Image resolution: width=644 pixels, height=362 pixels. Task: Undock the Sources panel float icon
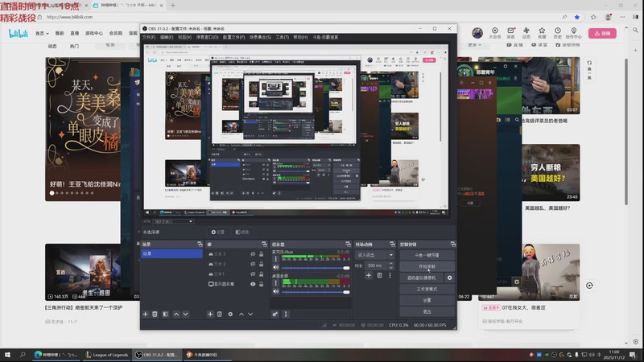point(264,245)
